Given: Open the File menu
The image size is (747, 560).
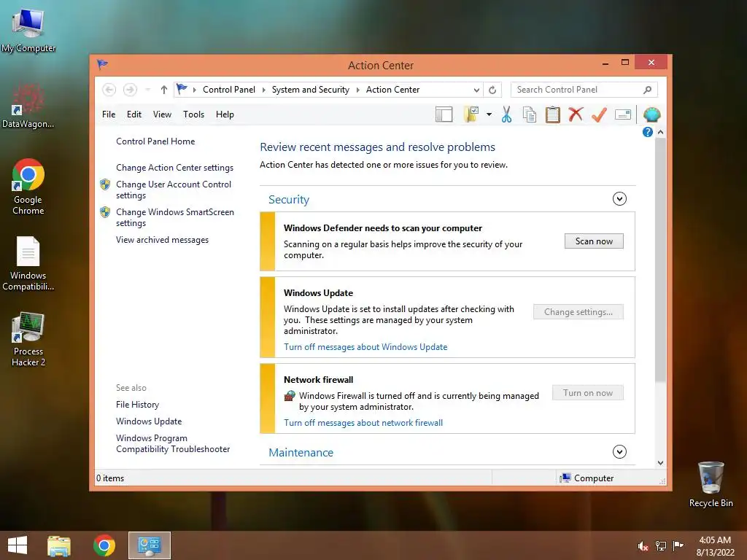Looking at the screenshot, I should [109, 114].
